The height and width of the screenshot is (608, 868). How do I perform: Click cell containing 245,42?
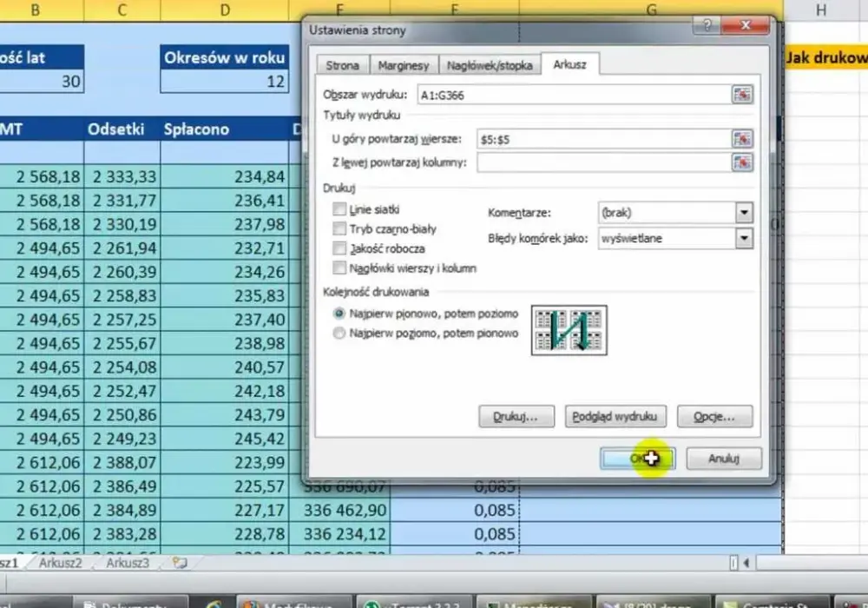click(224, 439)
